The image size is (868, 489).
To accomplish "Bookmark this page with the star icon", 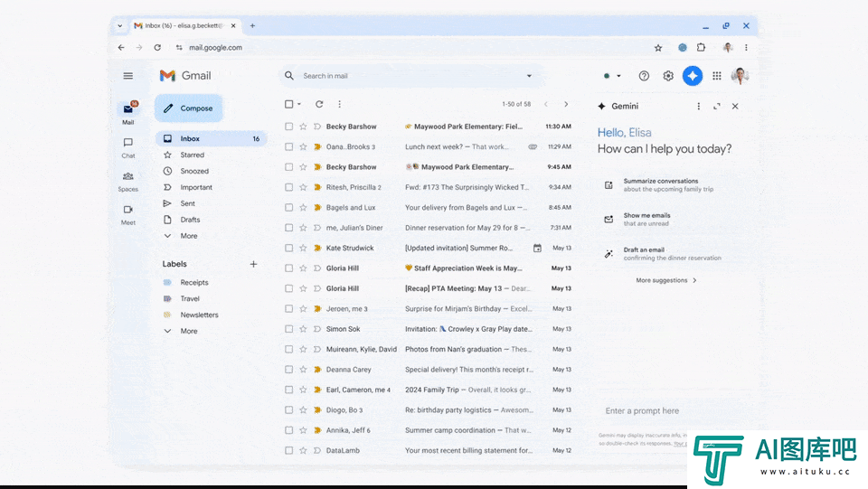I will tap(658, 48).
